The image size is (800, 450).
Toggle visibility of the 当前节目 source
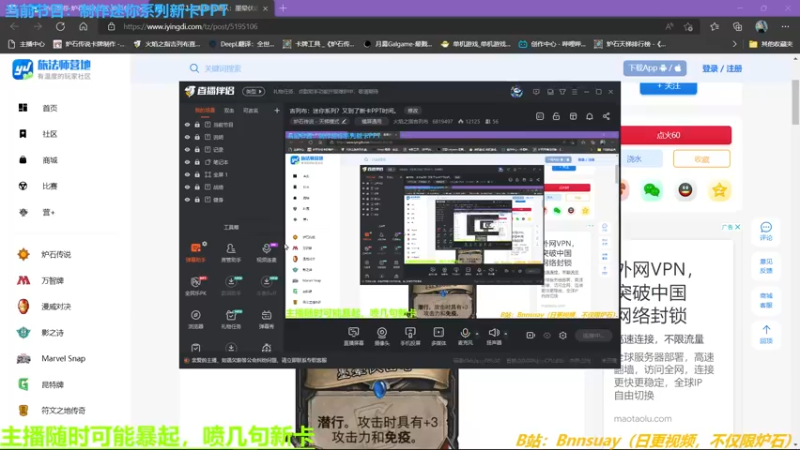(x=187, y=124)
